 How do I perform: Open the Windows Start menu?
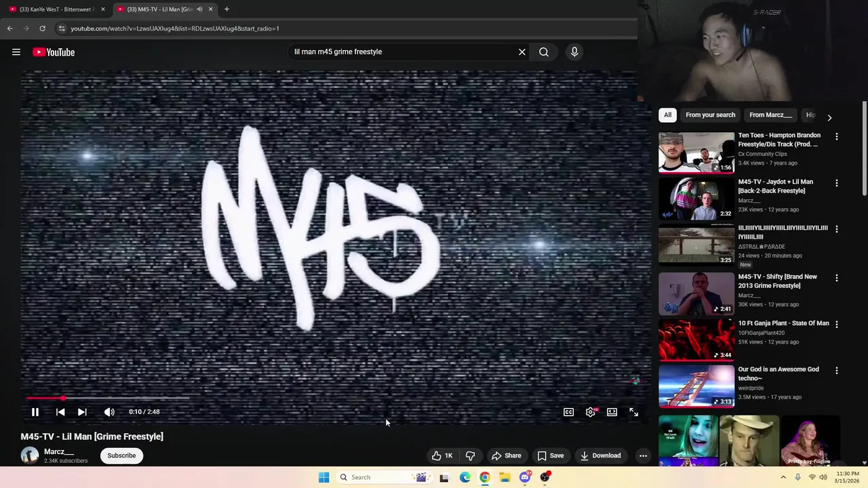(324, 477)
